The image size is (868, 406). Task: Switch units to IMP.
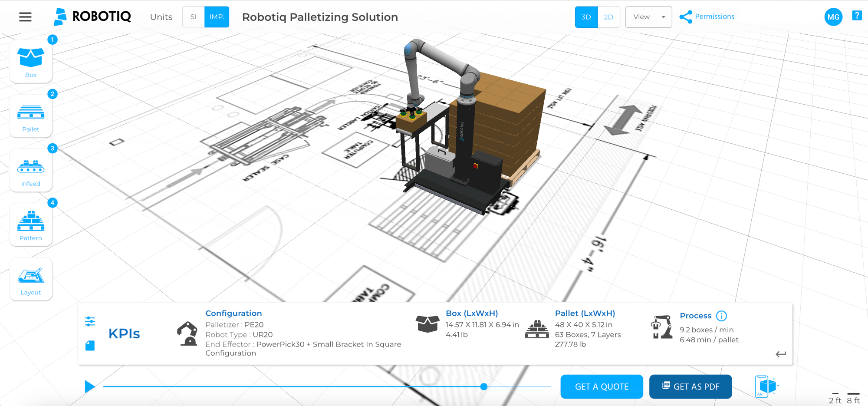click(217, 17)
